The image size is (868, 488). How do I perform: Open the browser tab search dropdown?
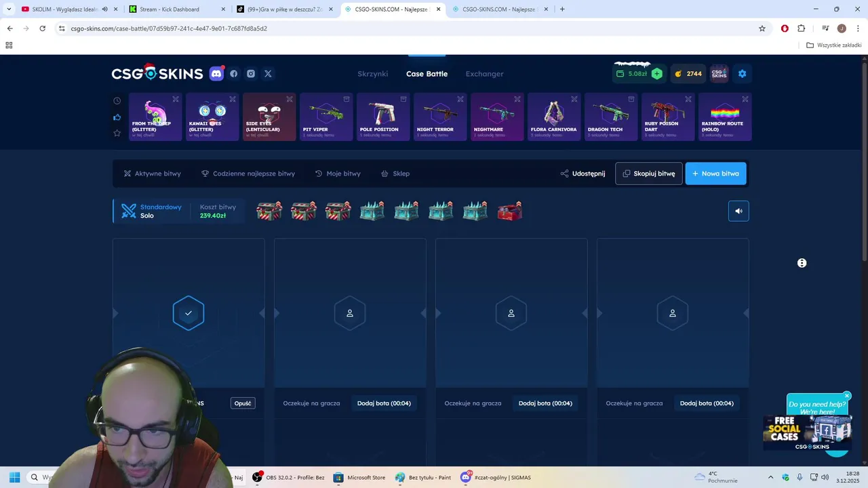pyautogui.click(x=9, y=9)
